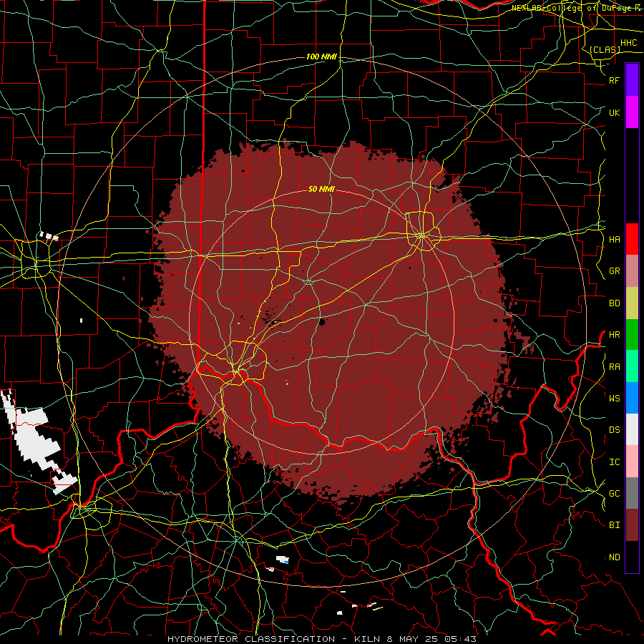The width and height of the screenshot is (644, 644).
Task: Click the dark red BI legend swatch
Action: click(x=632, y=525)
